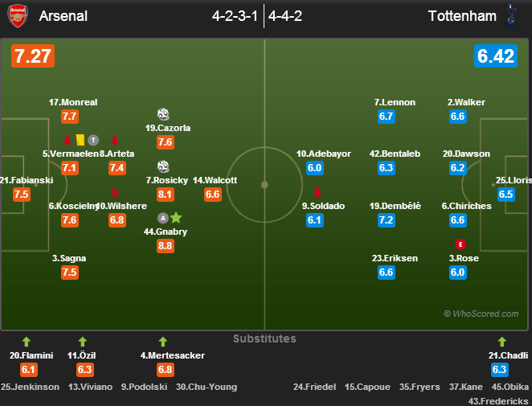Select 19.Dembélé player name
Screen dimensions: 532x406
point(395,206)
